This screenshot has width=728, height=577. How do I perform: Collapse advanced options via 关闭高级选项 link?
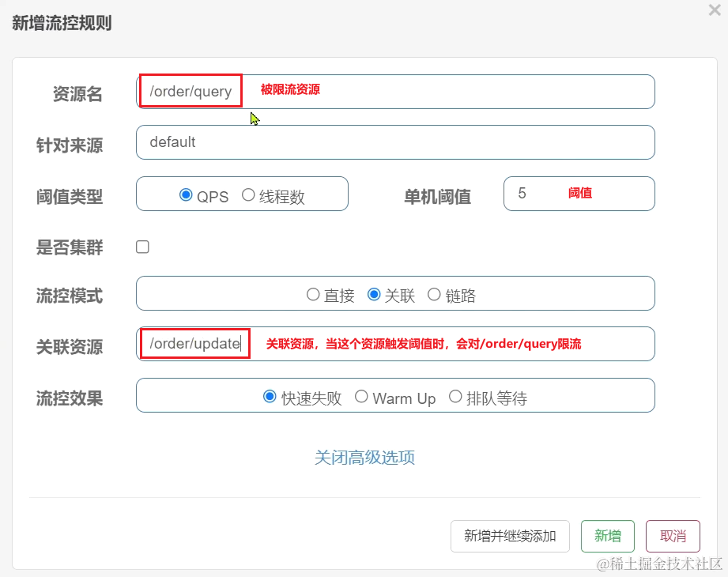[364, 458]
